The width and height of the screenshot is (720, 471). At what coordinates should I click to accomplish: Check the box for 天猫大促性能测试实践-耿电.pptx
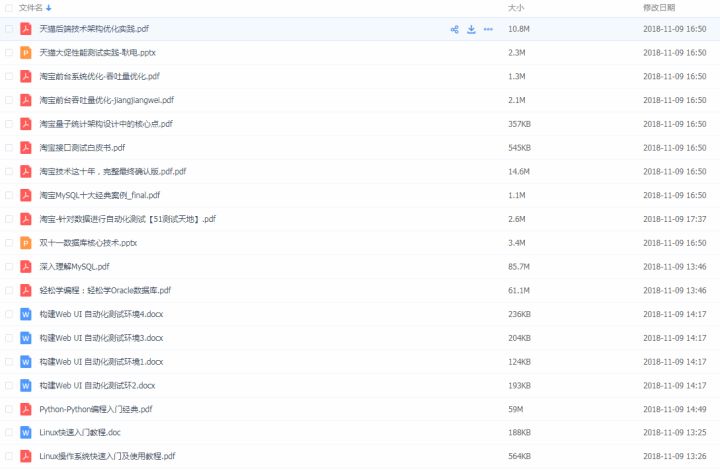[9, 53]
